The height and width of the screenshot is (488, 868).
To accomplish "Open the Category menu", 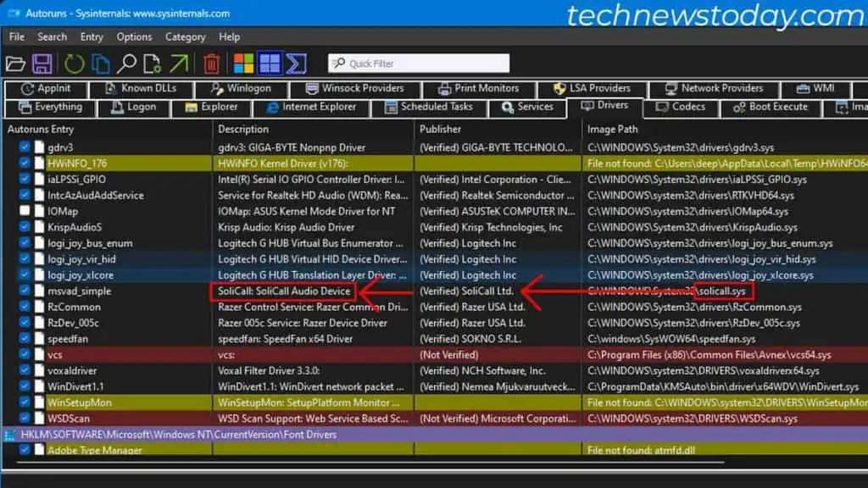I will 185,36.
